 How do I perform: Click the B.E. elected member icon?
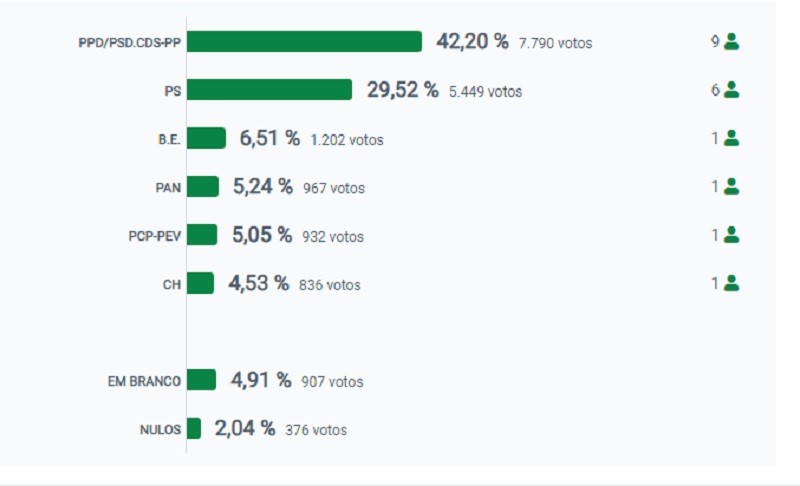(731, 138)
